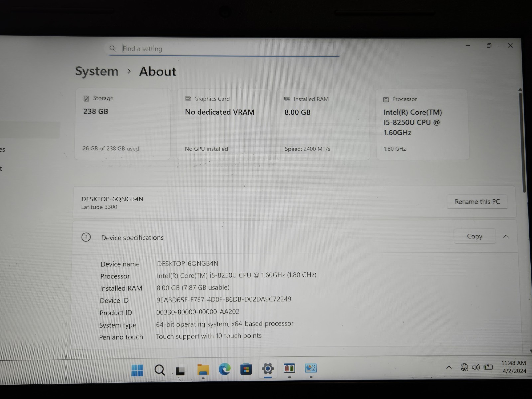Go back to System in the breadcrumb
This screenshot has width=532, height=399.
click(97, 71)
